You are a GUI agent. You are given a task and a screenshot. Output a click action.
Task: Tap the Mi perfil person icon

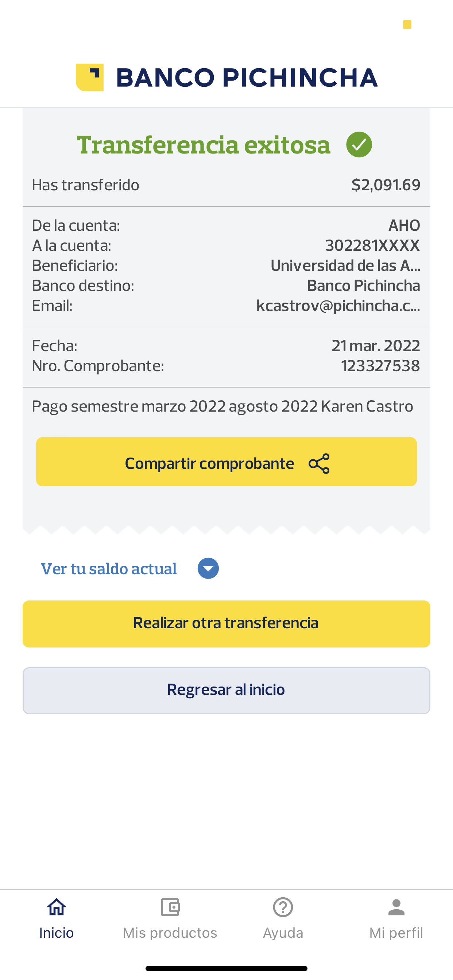(396, 907)
